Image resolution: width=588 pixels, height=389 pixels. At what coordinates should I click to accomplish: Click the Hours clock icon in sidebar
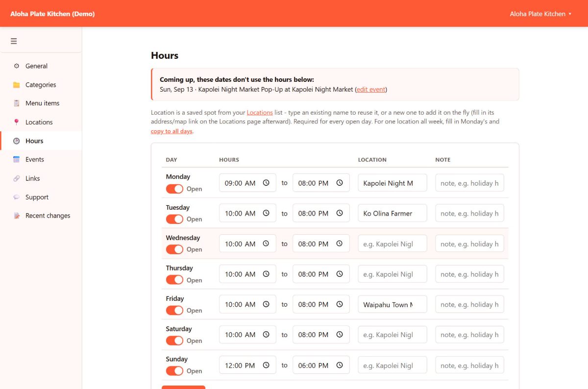click(17, 141)
